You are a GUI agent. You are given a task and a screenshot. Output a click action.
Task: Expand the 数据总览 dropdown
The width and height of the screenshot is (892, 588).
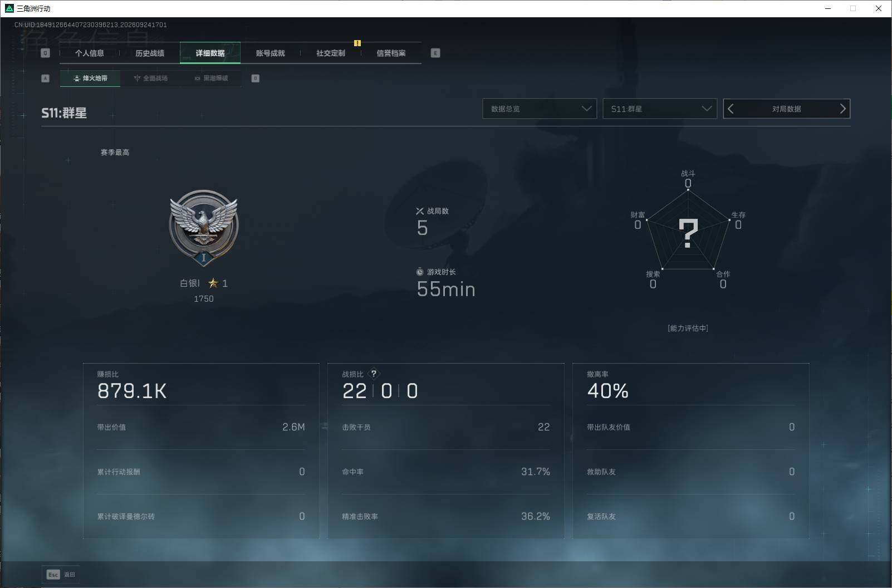(x=540, y=109)
